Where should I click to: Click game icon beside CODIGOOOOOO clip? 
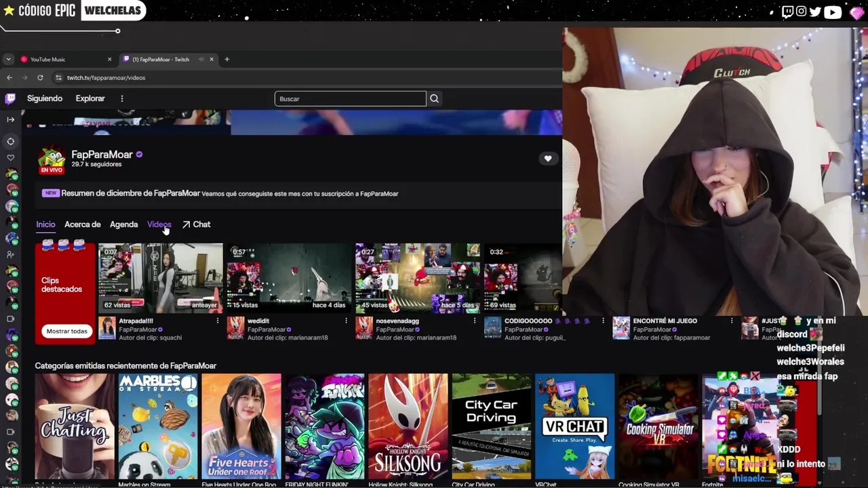[492, 328]
